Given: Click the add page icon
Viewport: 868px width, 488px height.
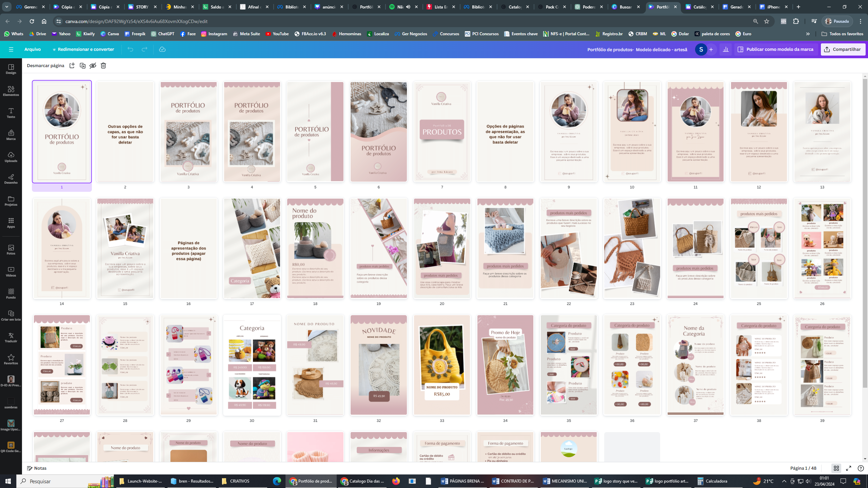Looking at the screenshot, I should pos(72,66).
